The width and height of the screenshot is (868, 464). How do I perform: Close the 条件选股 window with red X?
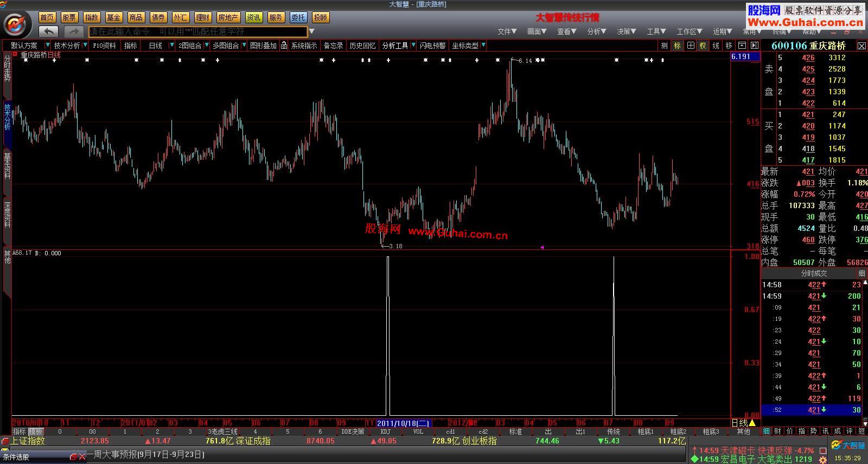(82, 457)
